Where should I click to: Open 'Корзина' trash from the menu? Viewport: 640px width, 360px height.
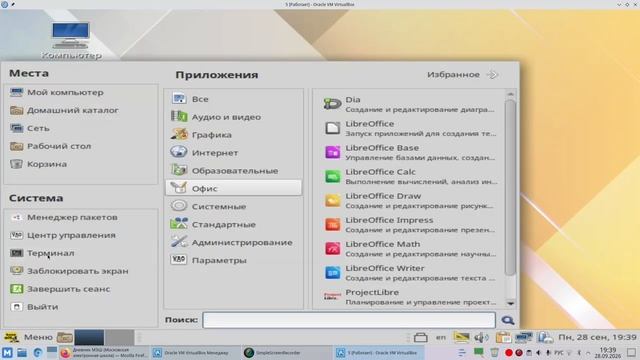point(81,164)
